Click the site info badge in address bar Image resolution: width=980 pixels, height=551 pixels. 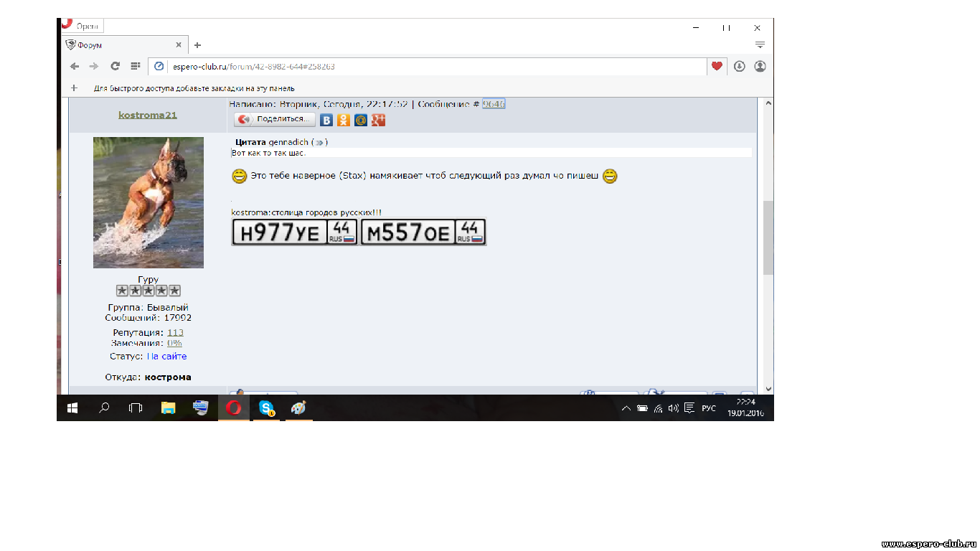tap(159, 66)
